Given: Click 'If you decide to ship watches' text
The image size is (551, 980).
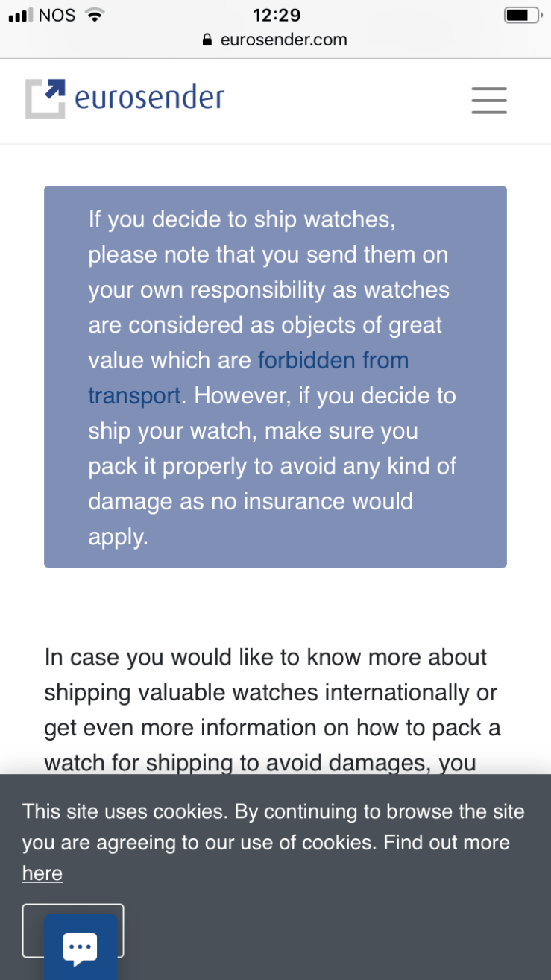Looking at the screenshot, I should 241,220.
